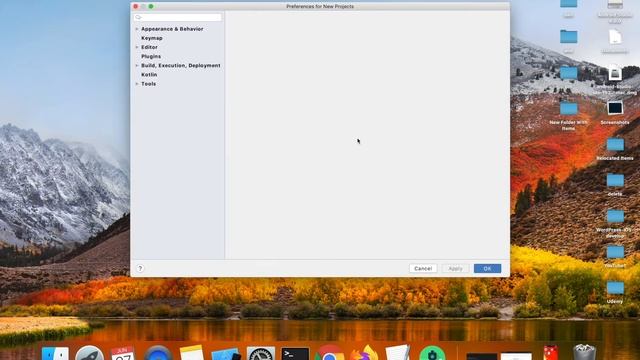Launch Google Chrome from the Dock
The height and width of the screenshot is (360, 640).
(x=329, y=353)
